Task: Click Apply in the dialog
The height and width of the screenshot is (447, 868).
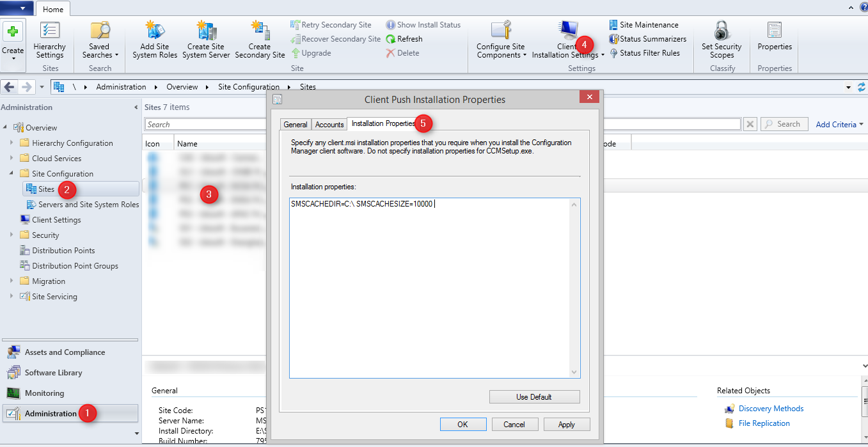Action: click(566, 425)
